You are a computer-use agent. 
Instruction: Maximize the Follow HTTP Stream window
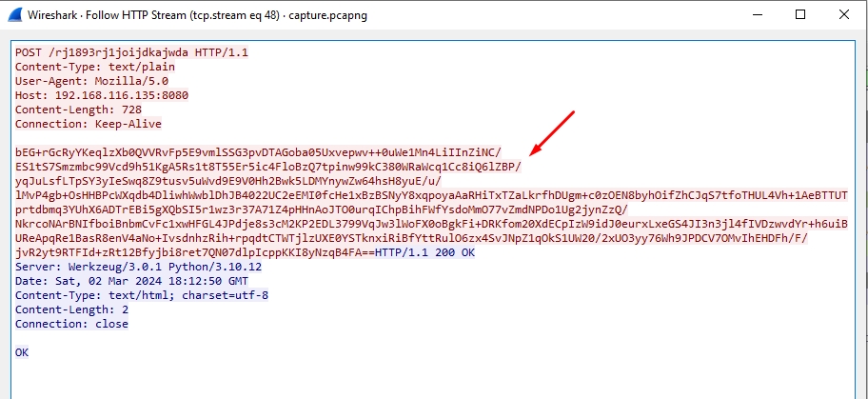pos(800,14)
